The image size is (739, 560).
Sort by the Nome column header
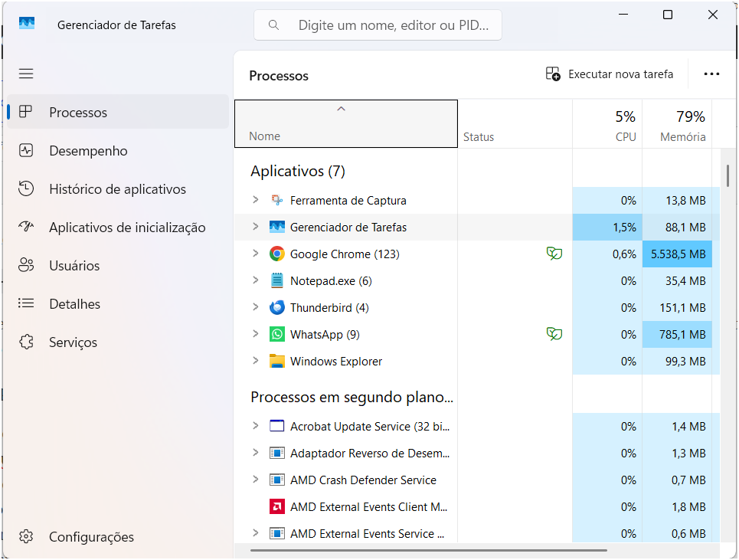click(346, 123)
